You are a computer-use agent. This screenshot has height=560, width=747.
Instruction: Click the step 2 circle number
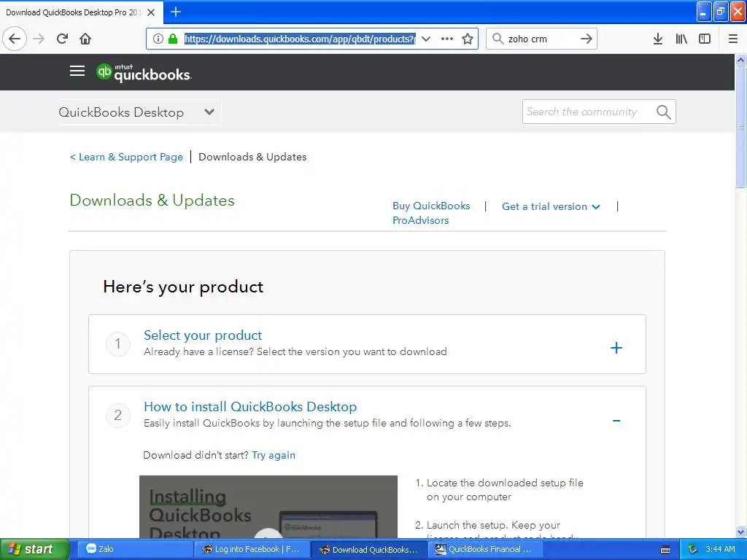coord(117,415)
